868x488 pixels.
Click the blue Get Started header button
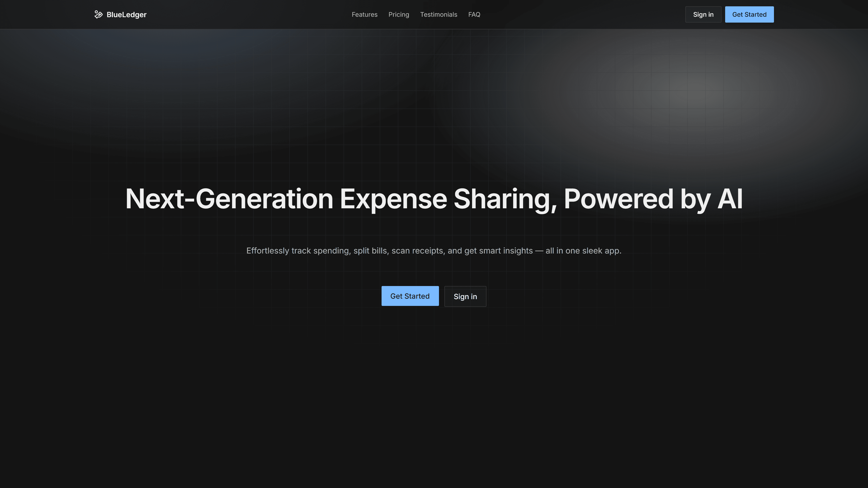click(749, 14)
